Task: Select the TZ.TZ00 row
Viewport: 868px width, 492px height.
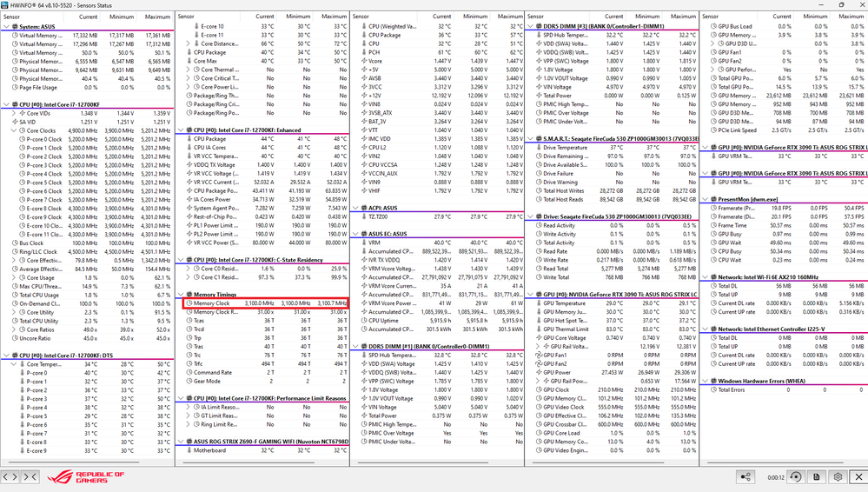Action: [437, 217]
